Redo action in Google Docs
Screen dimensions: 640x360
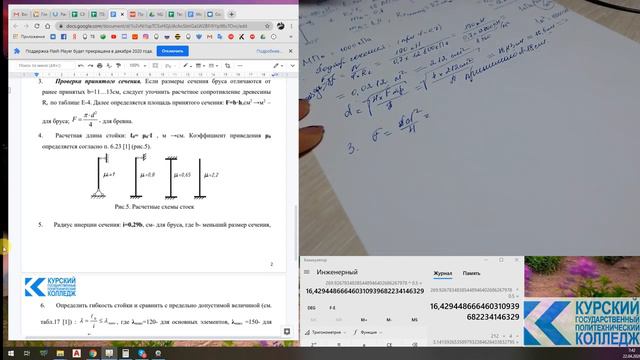coord(90,65)
